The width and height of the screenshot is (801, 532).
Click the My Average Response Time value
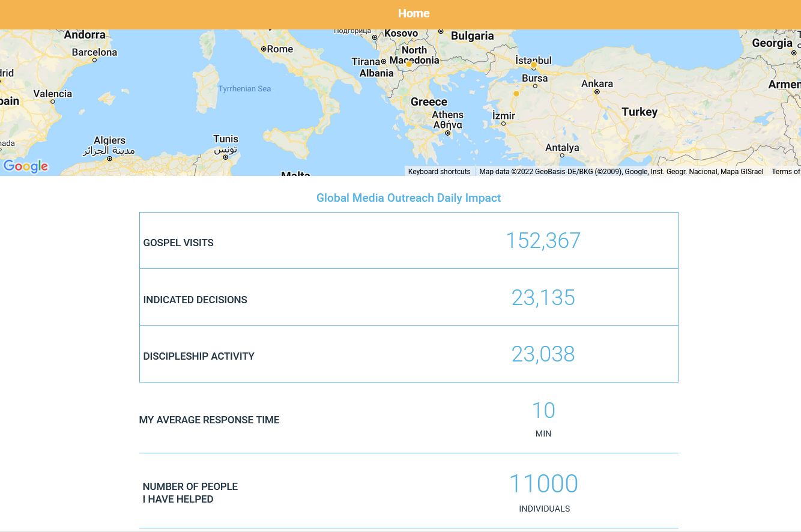click(543, 411)
